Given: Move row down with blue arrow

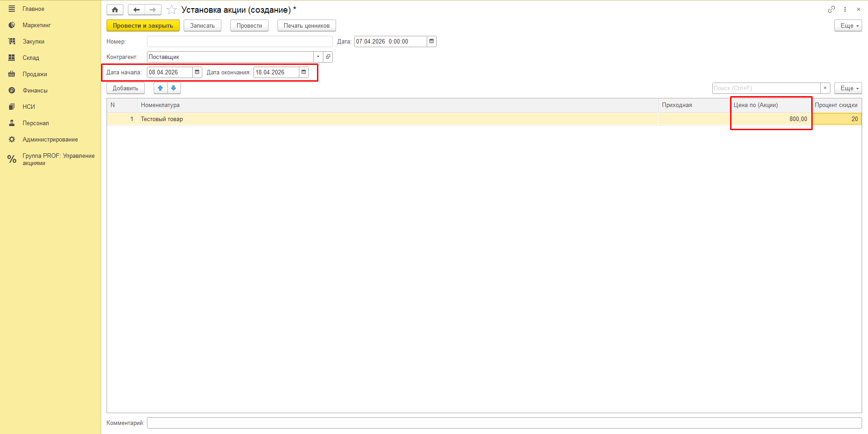Looking at the screenshot, I should tap(174, 88).
